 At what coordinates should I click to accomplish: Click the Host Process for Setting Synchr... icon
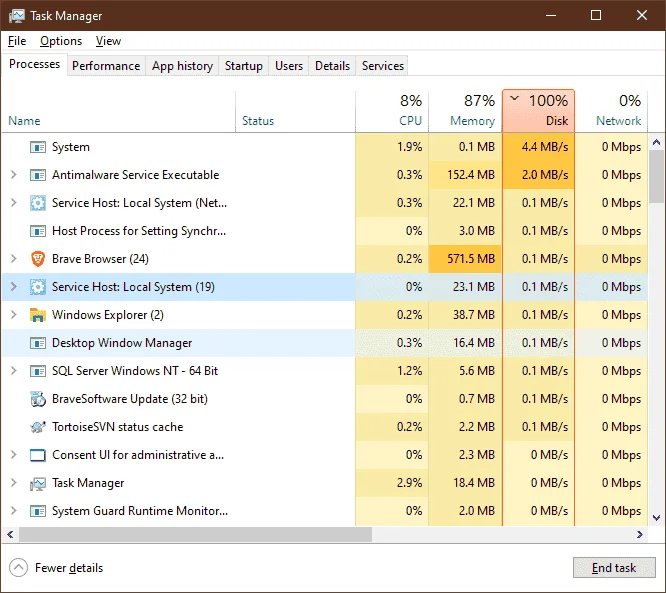pos(38,231)
